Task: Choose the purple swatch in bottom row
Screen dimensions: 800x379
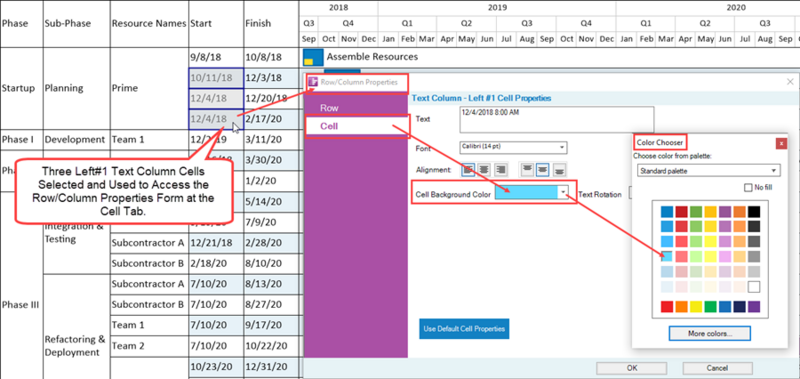Action: pyautogui.click(x=754, y=307)
